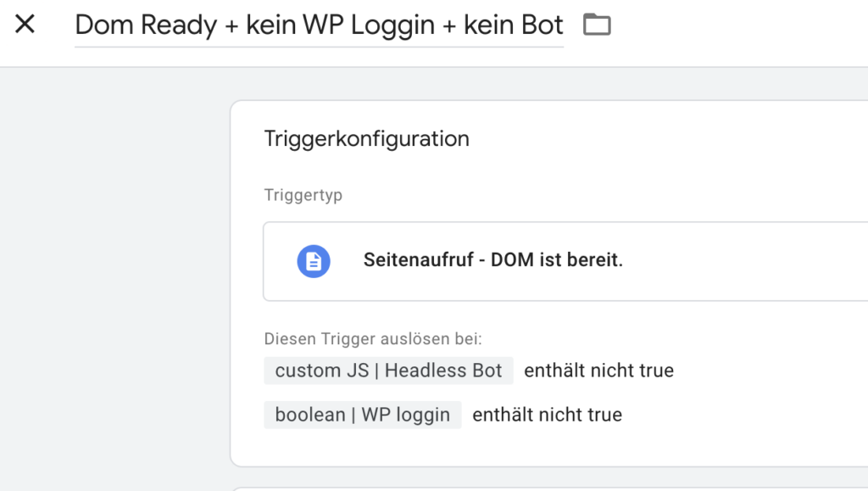This screenshot has height=491, width=868.
Task: Click the 'Triggertyp' label
Action: pyautogui.click(x=303, y=195)
